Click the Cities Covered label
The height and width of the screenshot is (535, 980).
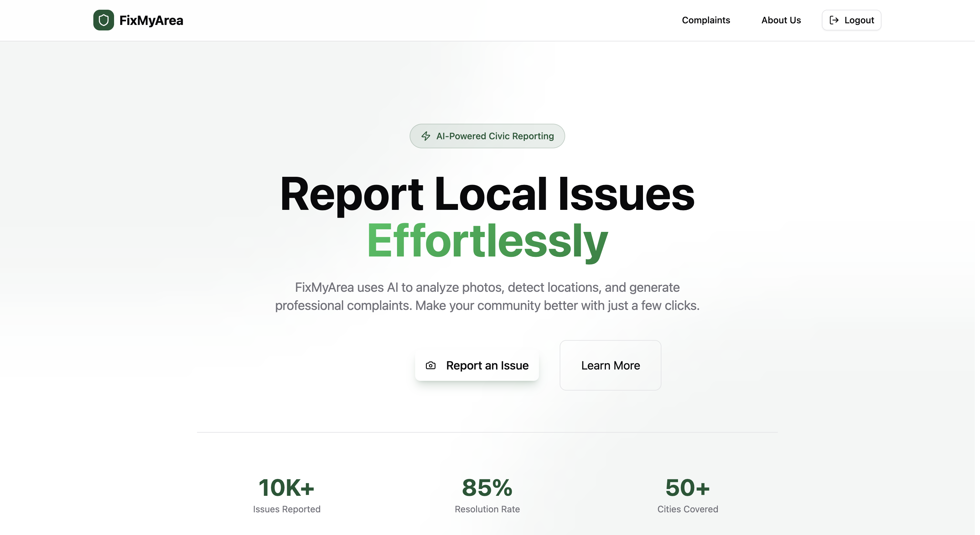[x=687, y=509]
